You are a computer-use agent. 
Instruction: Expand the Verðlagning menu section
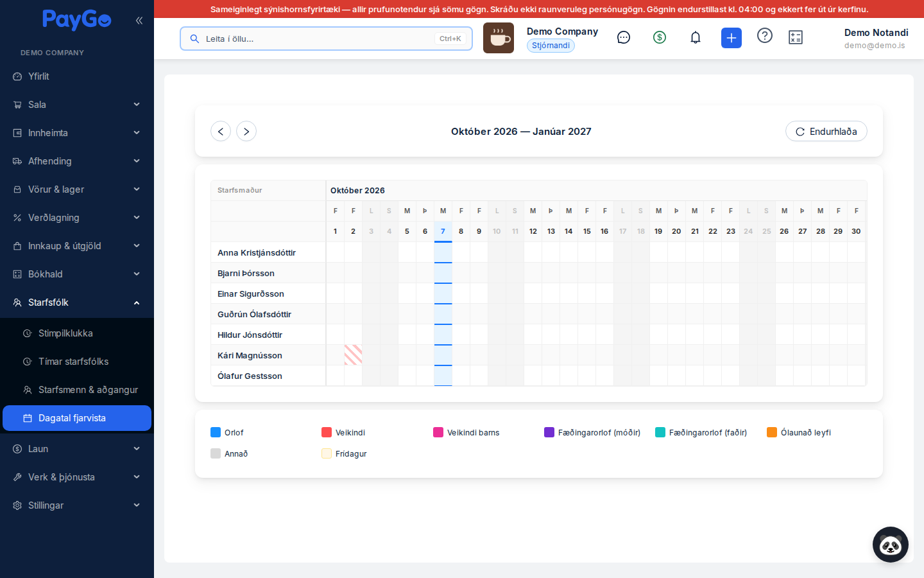click(x=77, y=218)
